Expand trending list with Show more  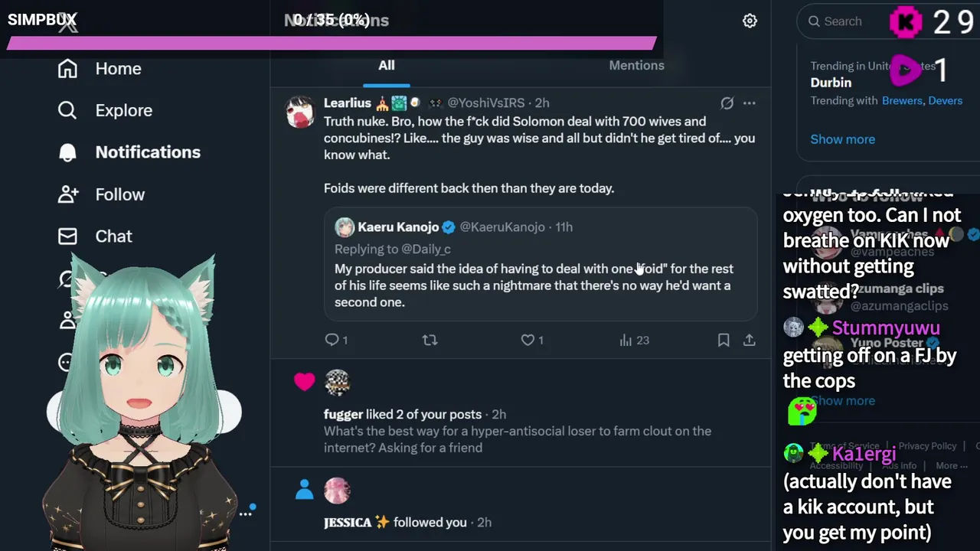pyautogui.click(x=842, y=139)
